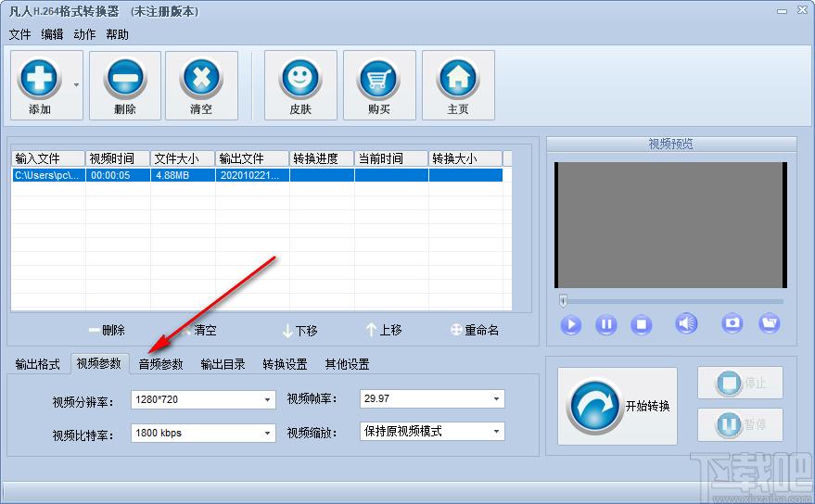Viewport: 815px width, 504px height.
Task: Pause the video preview
Action: tap(606, 324)
